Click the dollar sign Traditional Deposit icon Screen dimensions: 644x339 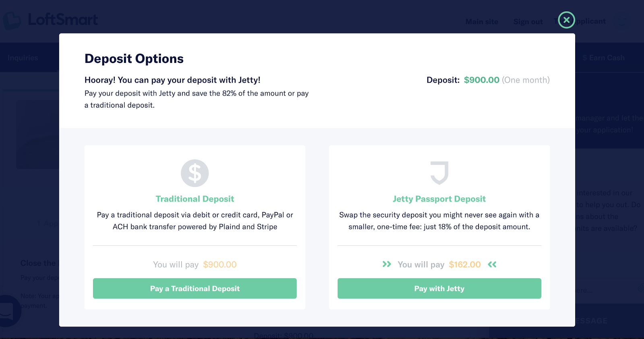tap(195, 173)
